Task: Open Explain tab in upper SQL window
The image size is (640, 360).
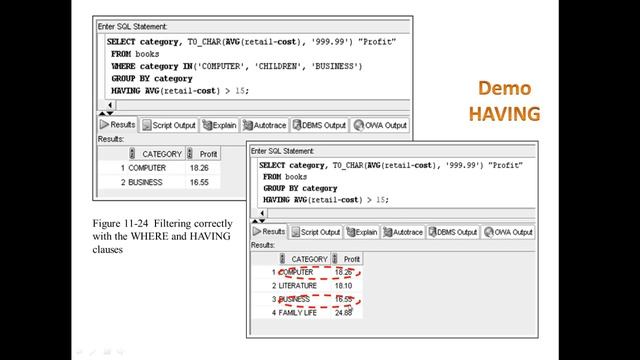Action: click(x=219, y=125)
